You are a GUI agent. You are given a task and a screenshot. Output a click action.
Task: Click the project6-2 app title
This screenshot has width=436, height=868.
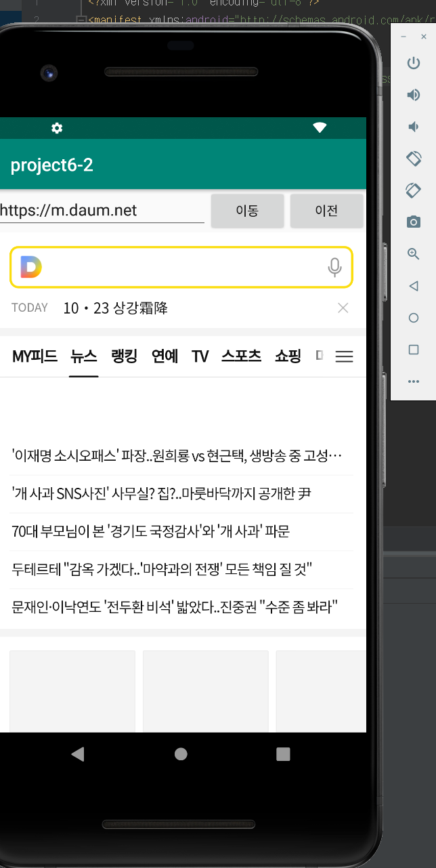point(52,165)
